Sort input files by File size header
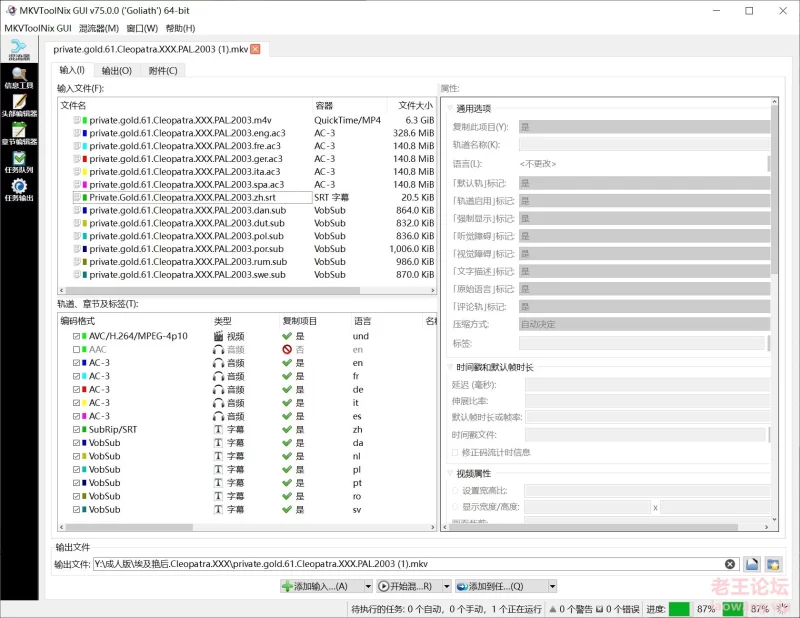Image resolution: width=800 pixels, height=618 pixels. click(x=412, y=106)
